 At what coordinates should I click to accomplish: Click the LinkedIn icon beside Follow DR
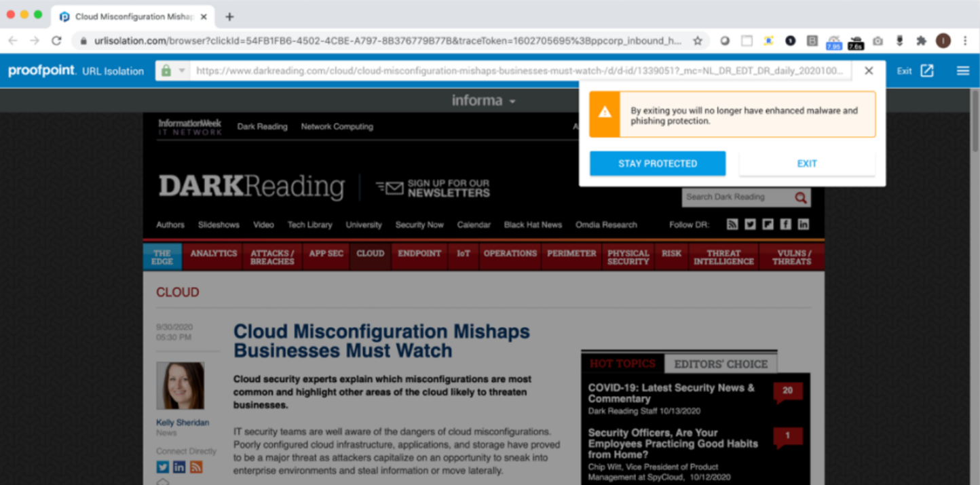click(804, 225)
